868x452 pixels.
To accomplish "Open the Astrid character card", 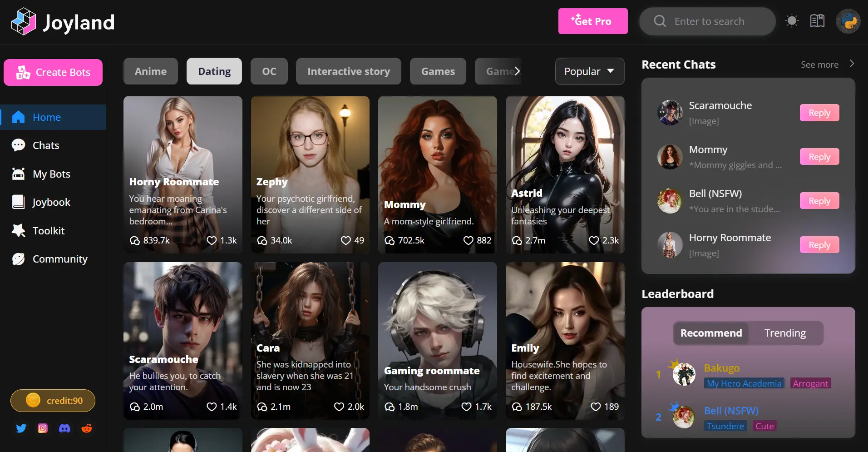I will tap(565, 174).
